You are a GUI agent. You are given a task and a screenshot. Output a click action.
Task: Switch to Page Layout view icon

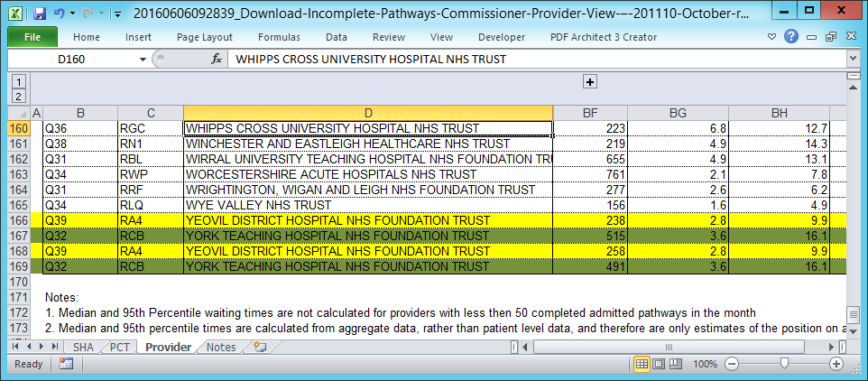coord(658,364)
